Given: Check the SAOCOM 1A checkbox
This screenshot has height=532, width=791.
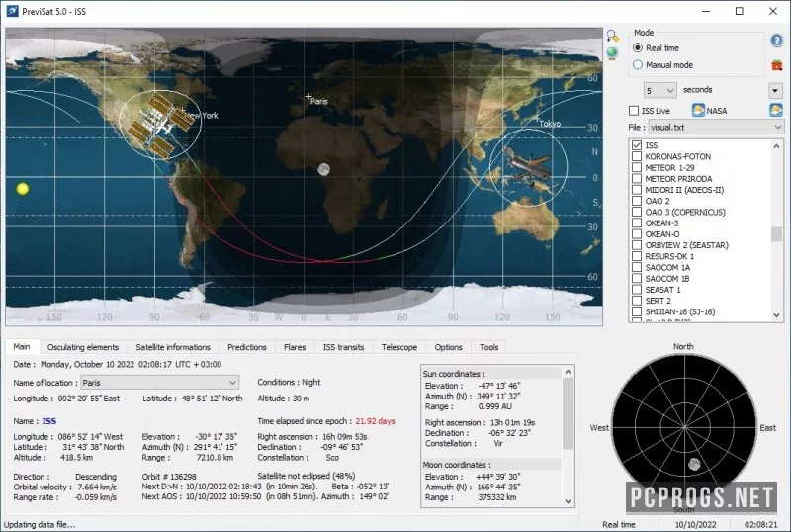Looking at the screenshot, I should tap(637, 268).
